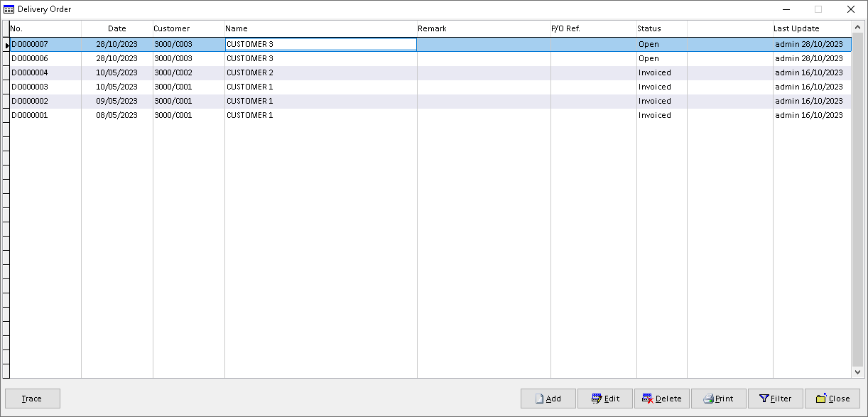Close the Delivery Order window via title bar X

pos(851,9)
